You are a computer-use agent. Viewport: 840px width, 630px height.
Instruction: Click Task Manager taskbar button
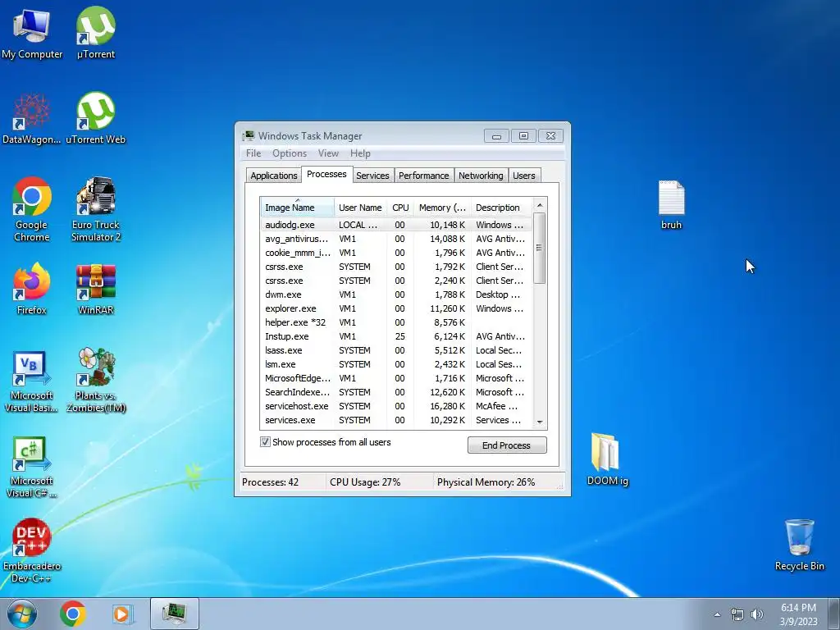pyautogui.click(x=174, y=614)
